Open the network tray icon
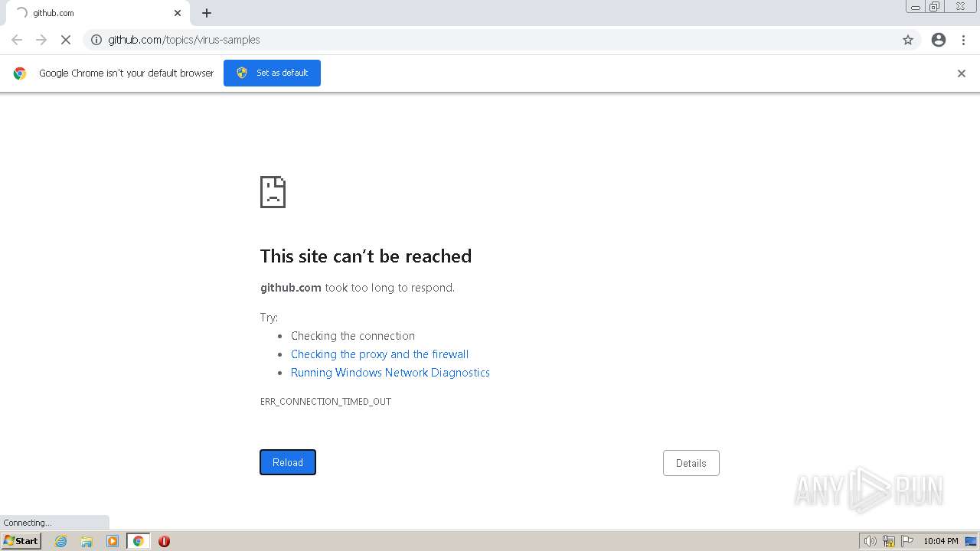 pyautogui.click(x=889, y=541)
